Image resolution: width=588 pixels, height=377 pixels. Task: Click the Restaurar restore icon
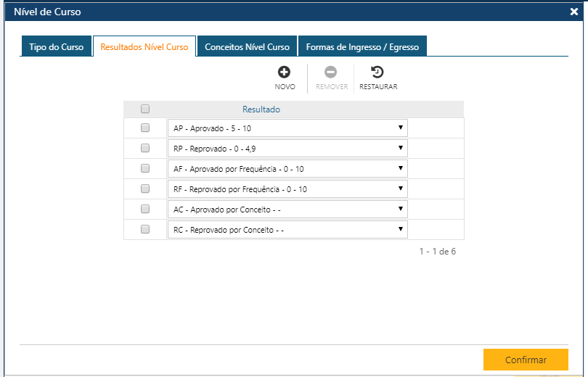click(x=377, y=72)
